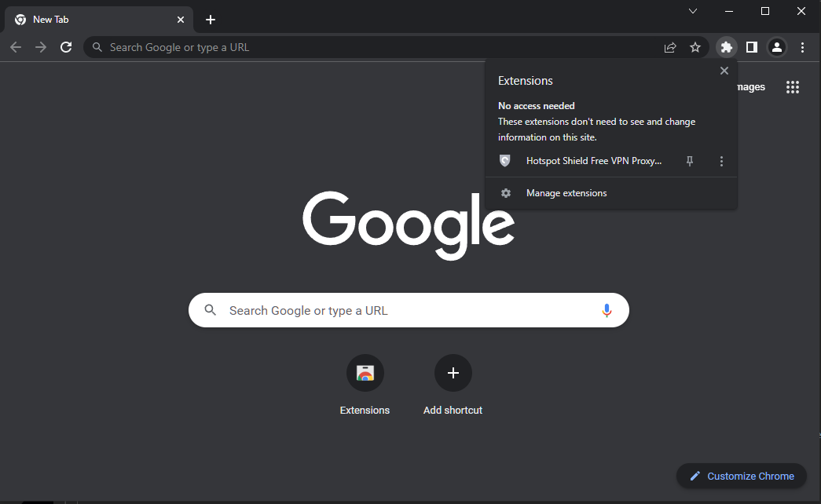Open Chrome's three-dot main menu
Viewport: 821px width, 504px height.
(x=802, y=47)
